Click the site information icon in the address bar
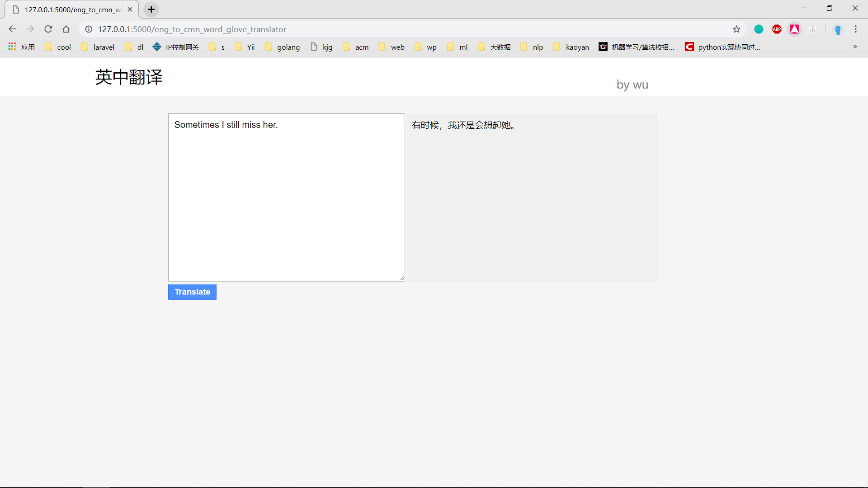 coord(89,29)
